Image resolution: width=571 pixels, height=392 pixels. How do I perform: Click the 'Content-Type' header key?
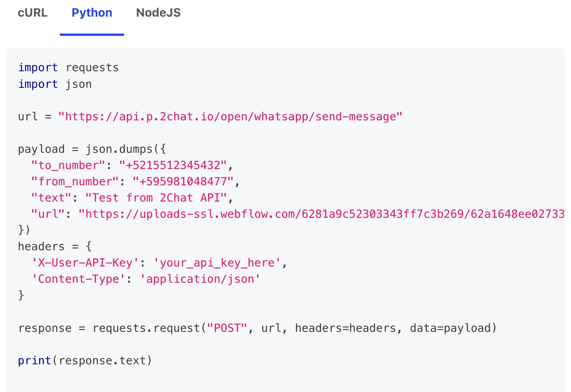(78, 279)
